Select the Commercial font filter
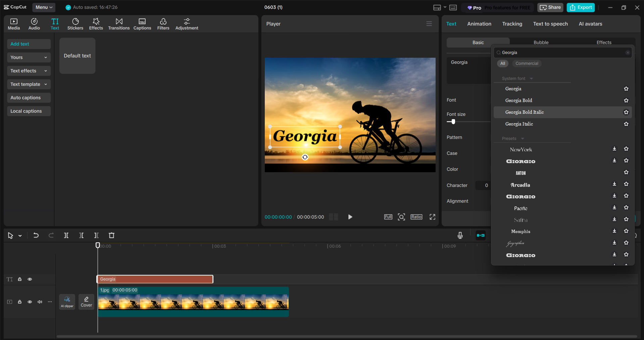 coord(527,63)
